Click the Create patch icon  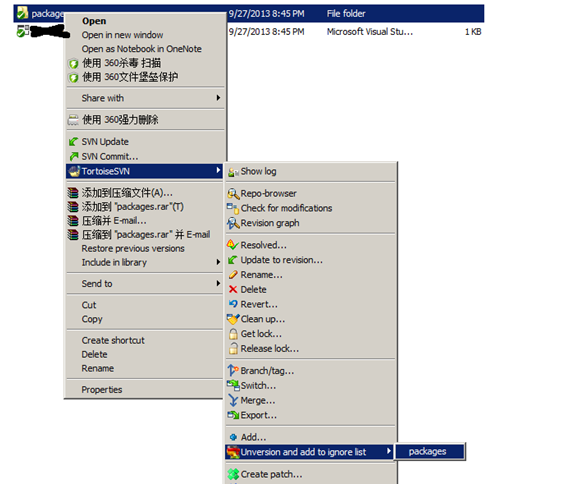(x=233, y=474)
